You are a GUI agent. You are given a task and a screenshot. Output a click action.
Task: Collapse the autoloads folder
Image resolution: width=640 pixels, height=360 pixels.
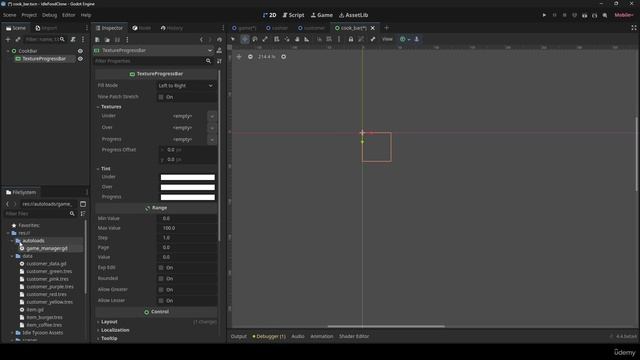(x=12, y=241)
